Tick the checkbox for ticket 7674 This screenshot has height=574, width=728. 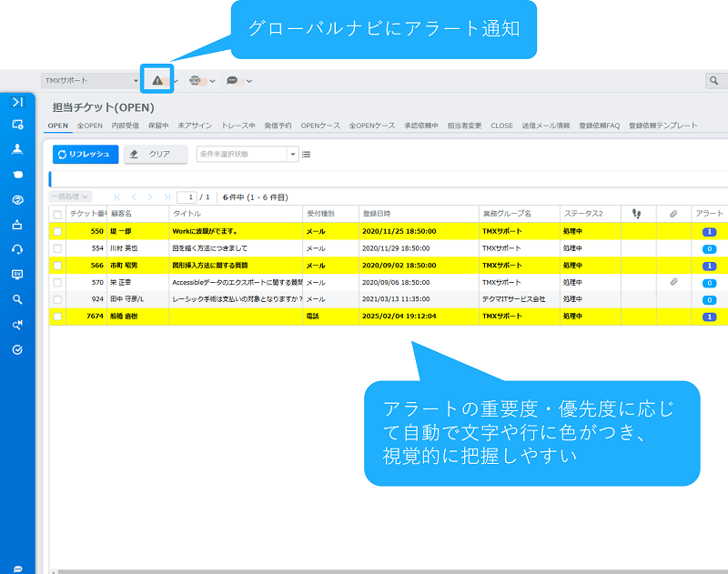coord(57,317)
